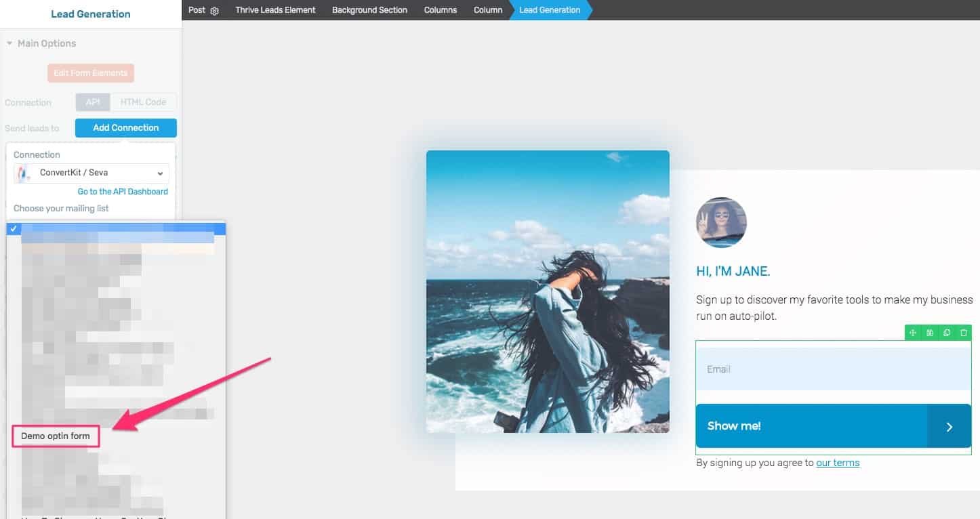Open the Post settings gear

[215, 11]
